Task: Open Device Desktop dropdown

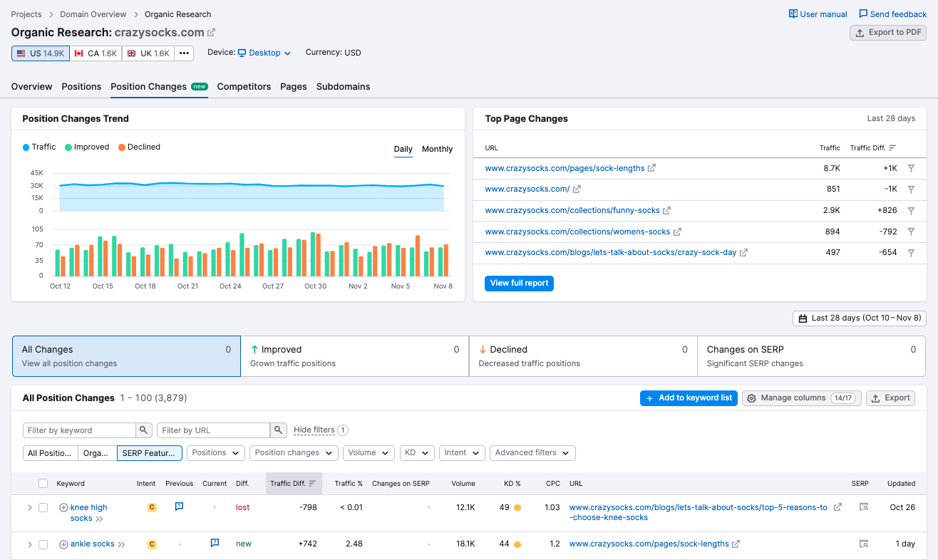Action: [x=264, y=53]
